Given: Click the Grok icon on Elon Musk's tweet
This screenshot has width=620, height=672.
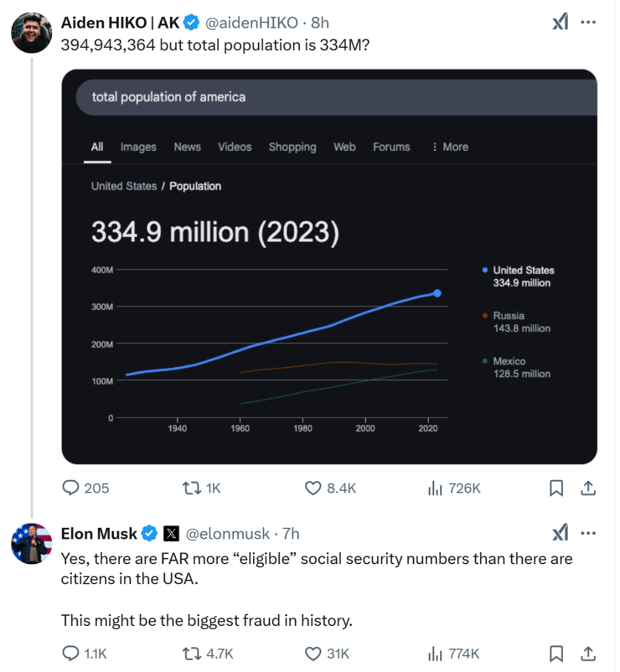Looking at the screenshot, I should [x=560, y=533].
